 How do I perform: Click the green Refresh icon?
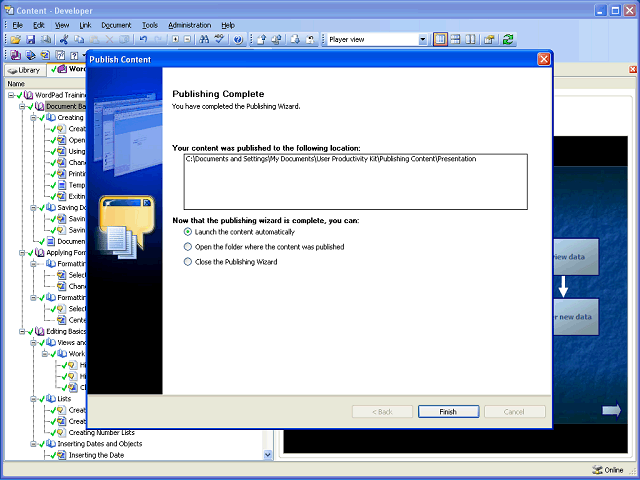coord(508,40)
